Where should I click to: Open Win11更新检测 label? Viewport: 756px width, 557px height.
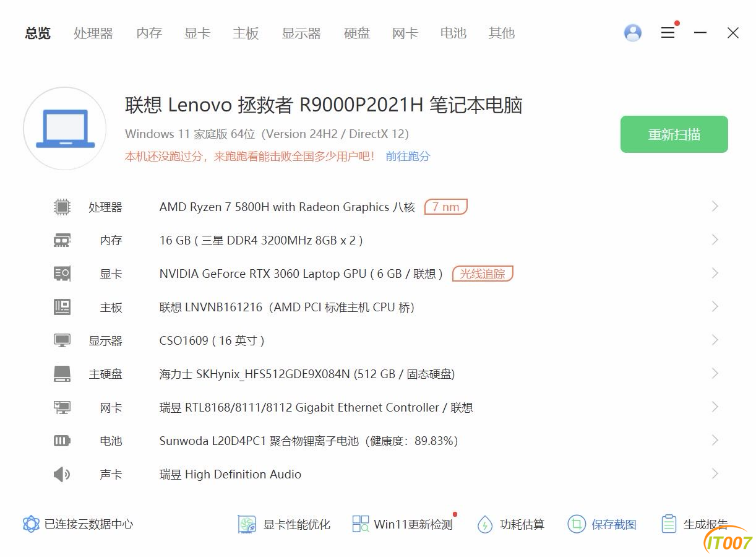click(x=413, y=525)
